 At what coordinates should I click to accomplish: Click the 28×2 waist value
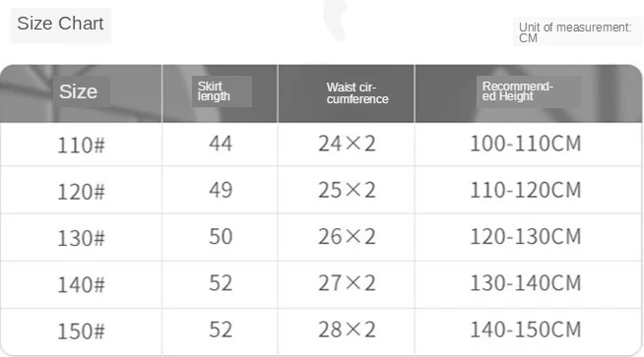[347, 329]
